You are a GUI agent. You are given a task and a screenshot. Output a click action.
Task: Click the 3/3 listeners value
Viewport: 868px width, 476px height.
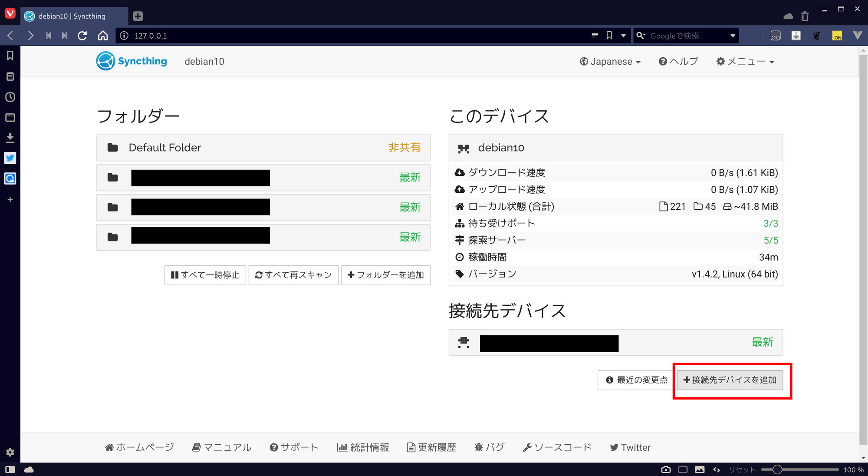[771, 223]
